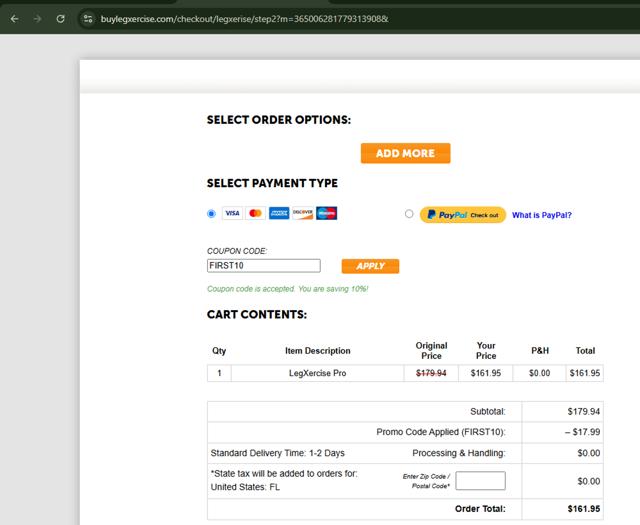Click the LegXercise Pro item description cell
This screenshot has height=525, width=640.
pyautogui.click(x=318, y=373)
